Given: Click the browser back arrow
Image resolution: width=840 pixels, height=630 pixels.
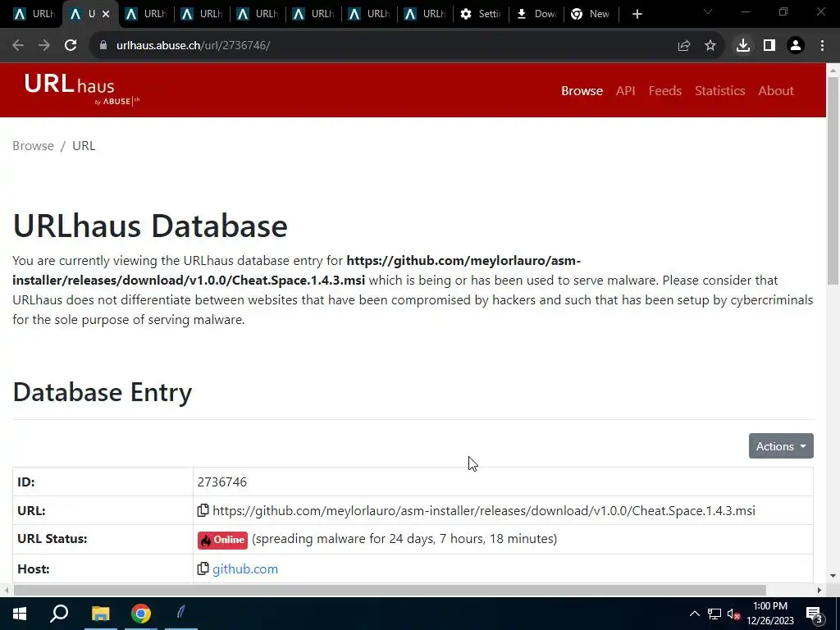Looking at the screenshot, I should (18, 46).
